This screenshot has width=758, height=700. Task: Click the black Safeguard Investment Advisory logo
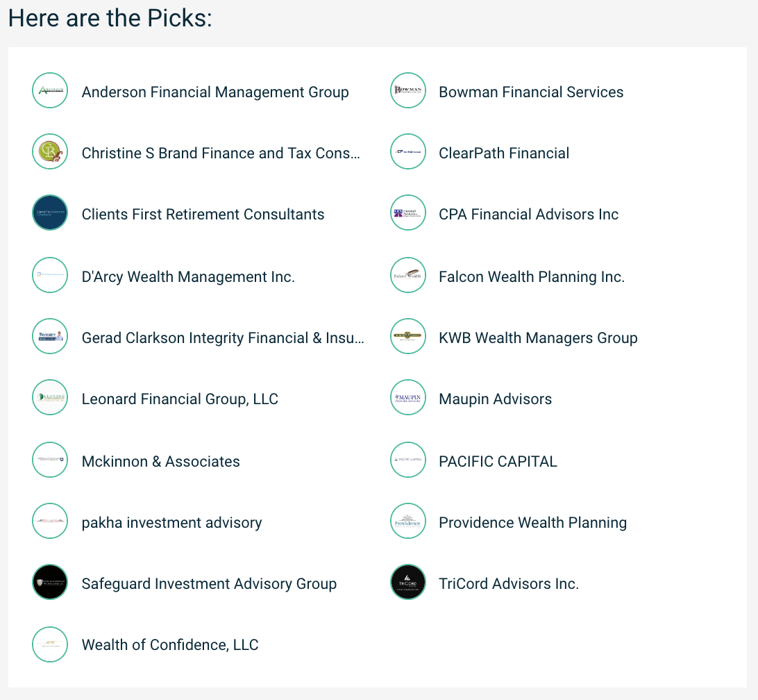[x=50, y=582]
